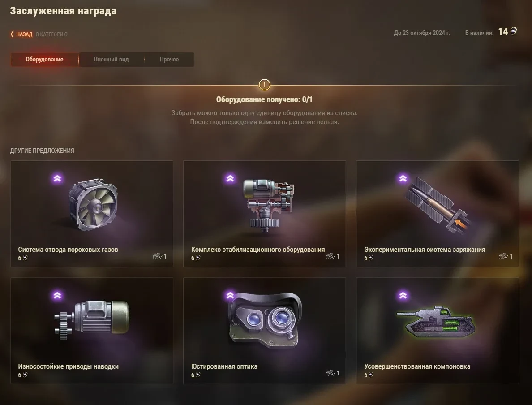Click purple upgrade chevron on tank layout card
The height and width of the screenshot is (405, 532).
[x=403, y=295]
